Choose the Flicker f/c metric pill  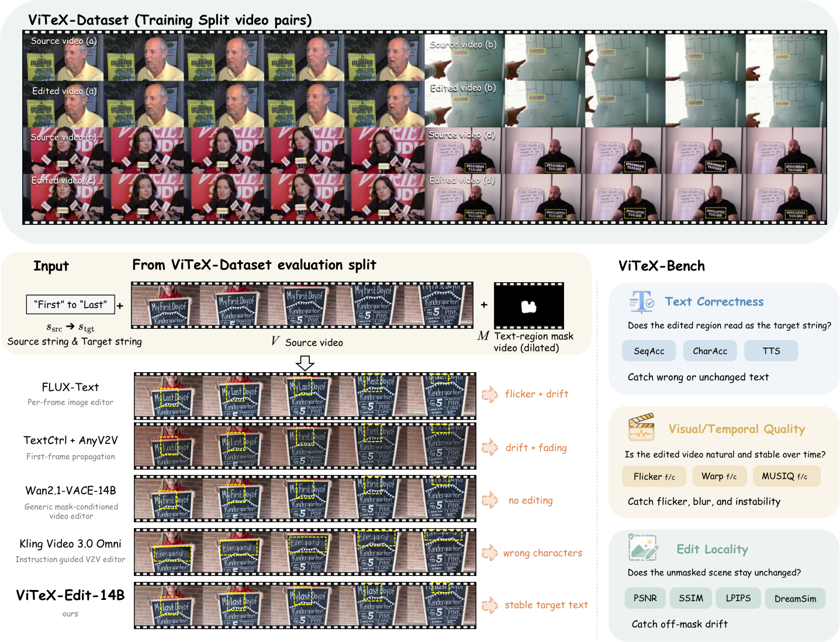[x=654, y=477]
